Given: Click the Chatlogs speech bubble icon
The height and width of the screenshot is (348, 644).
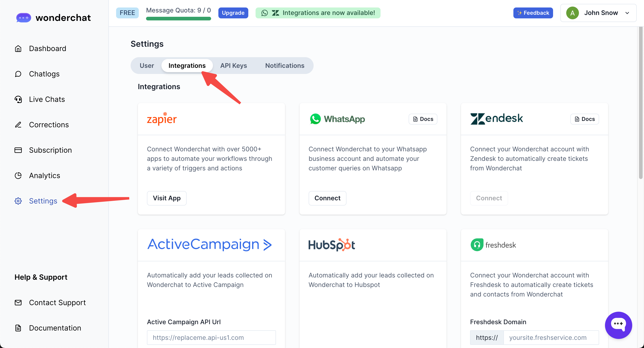Looking at the screenshot, I should click(x=18, y=74).
